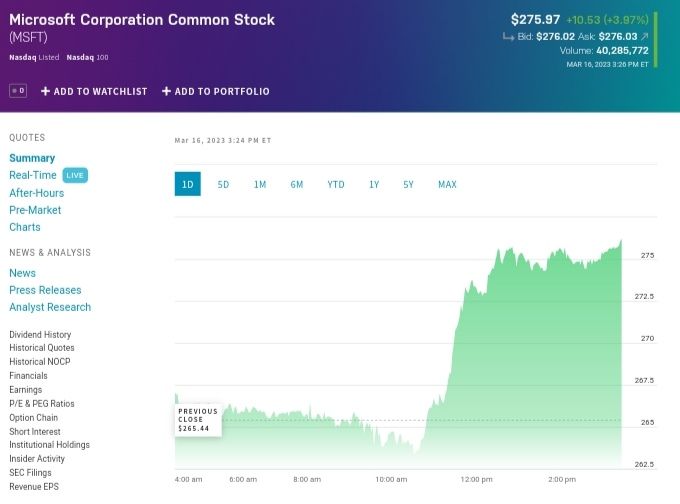Click the Volume 40,285,772 value
This screenshot has width=680, height=504.
tap(622, 51)
